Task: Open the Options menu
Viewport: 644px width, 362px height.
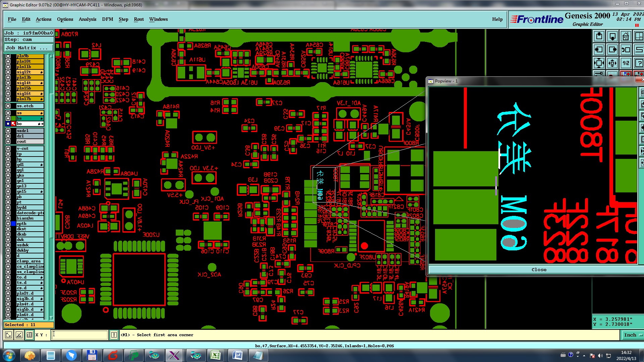Action: (65, 19)
